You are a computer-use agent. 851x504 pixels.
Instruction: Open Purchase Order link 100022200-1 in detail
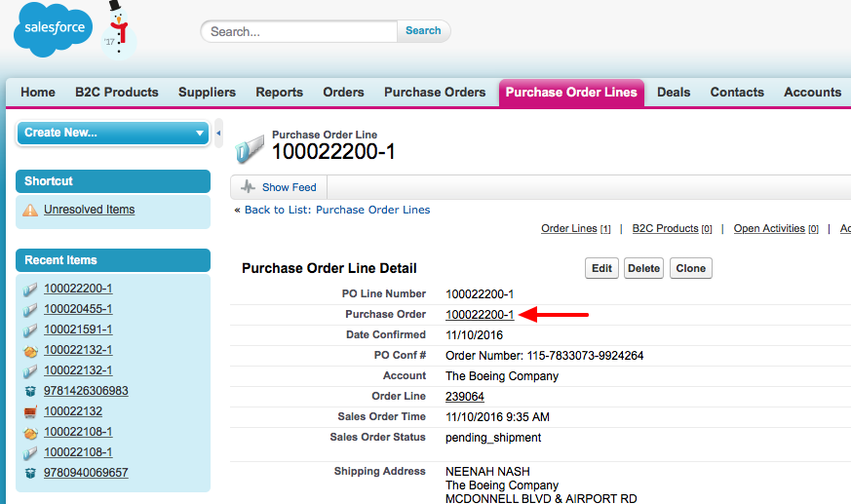click(480, 315)
